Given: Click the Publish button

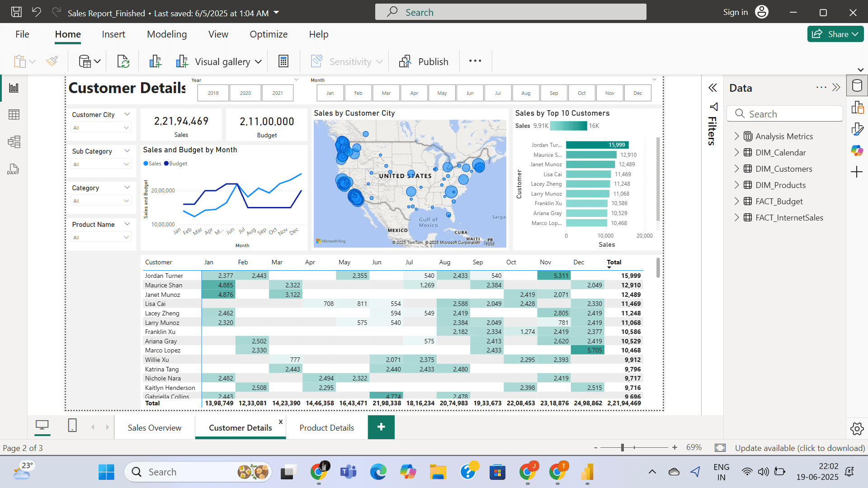Looking at the screenshot, I should (x=424, y=61).
